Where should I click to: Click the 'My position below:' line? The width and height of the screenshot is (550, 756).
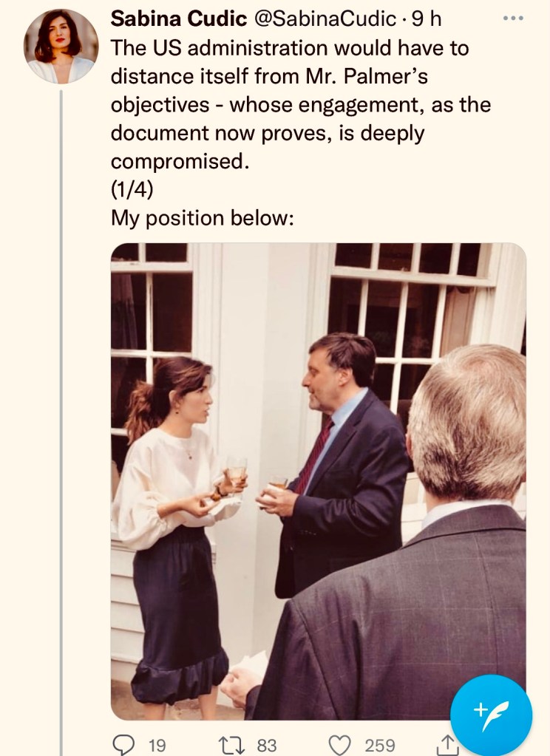point(203,218)
